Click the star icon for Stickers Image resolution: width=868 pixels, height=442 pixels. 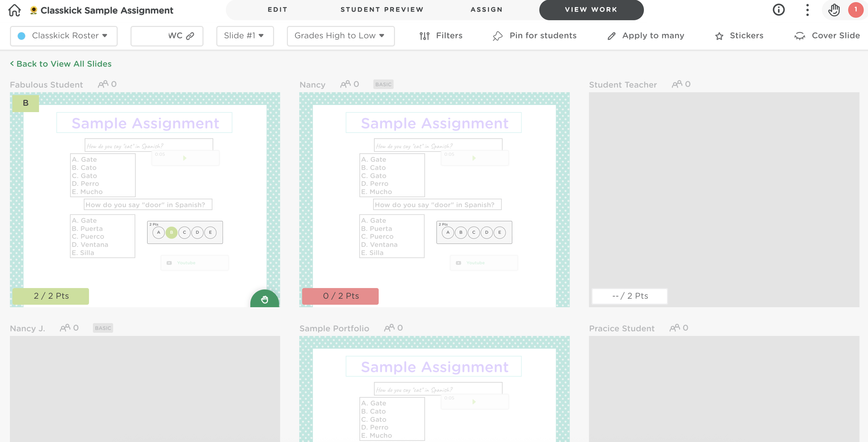[x=719, y=36]
